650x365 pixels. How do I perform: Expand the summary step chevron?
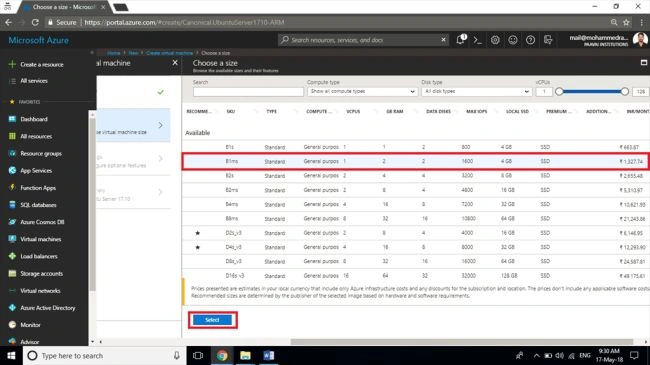(160, 192)
